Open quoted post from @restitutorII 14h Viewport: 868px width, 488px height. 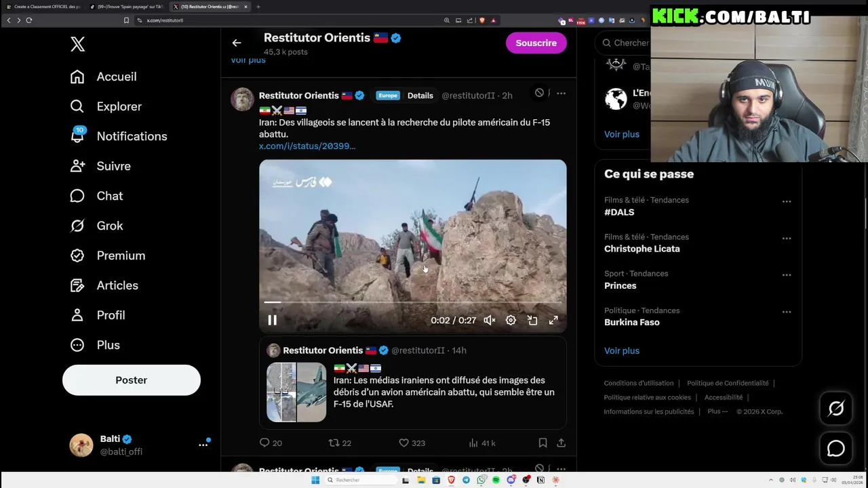(x=412, y=383)
